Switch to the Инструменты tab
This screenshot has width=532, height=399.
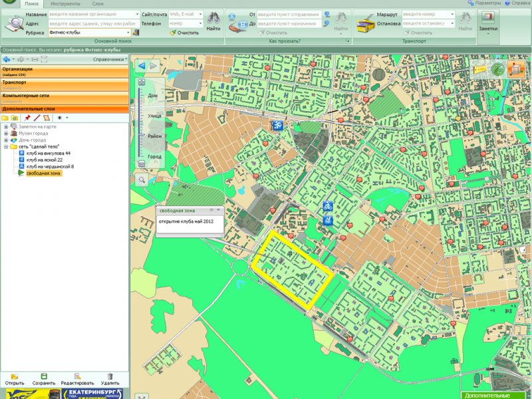click(x=65, y=4)
